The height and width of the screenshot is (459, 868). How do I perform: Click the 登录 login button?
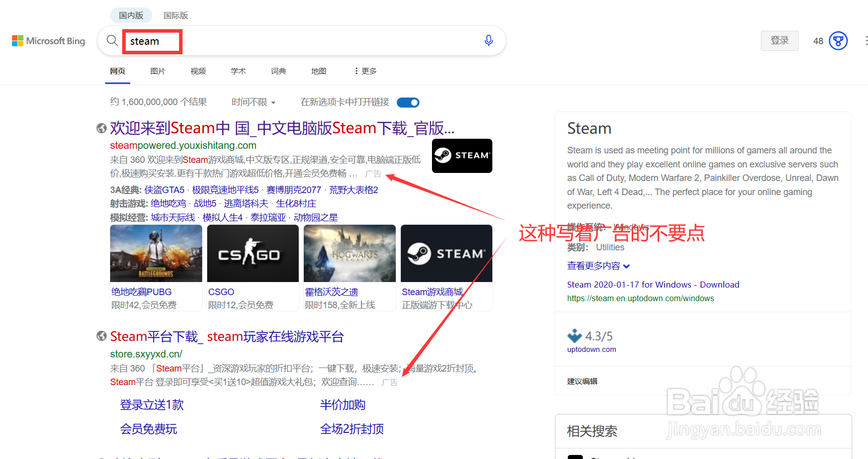pyautogui.click(x=779, y=40)
